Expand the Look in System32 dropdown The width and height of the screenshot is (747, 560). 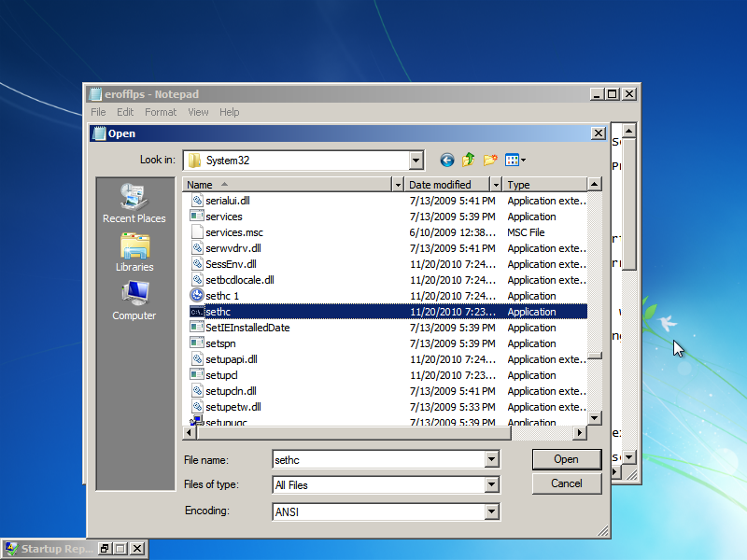[416, 161]
